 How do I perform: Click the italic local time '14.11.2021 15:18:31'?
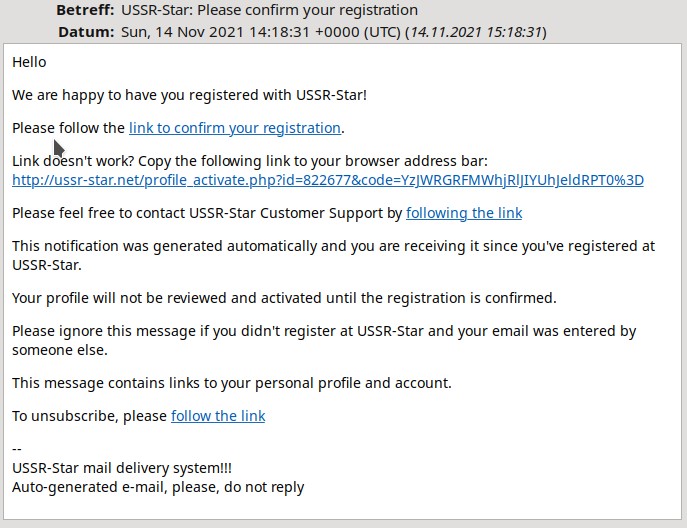coord(475,32)
